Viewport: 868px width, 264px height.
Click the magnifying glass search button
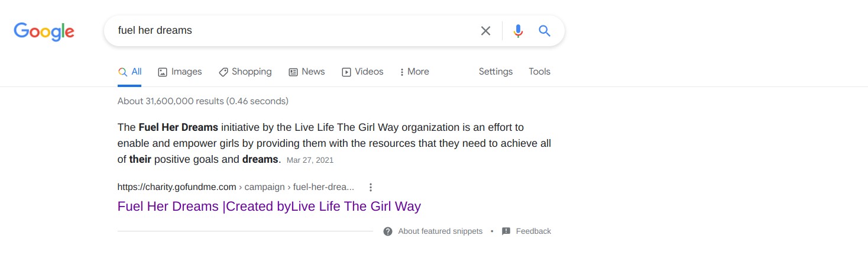[545, 31]
